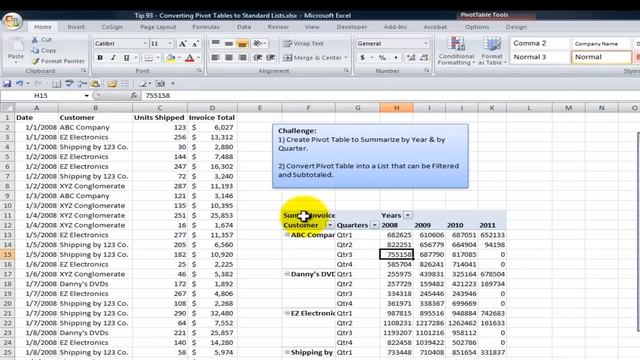Collapse the ABC Company pivot group
Viewport: 640px width, 360px height.
287,235
